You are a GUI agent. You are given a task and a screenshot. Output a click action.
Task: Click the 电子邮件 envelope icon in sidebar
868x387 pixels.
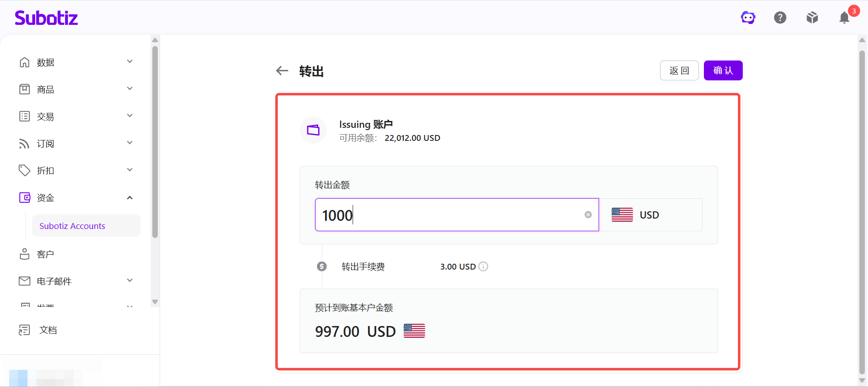24,281
